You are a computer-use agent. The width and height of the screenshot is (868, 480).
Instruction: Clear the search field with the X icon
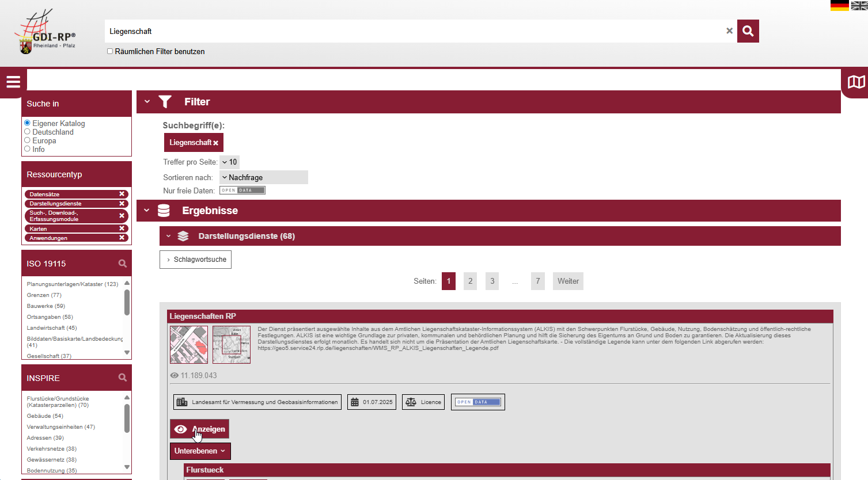pos(729,31)
